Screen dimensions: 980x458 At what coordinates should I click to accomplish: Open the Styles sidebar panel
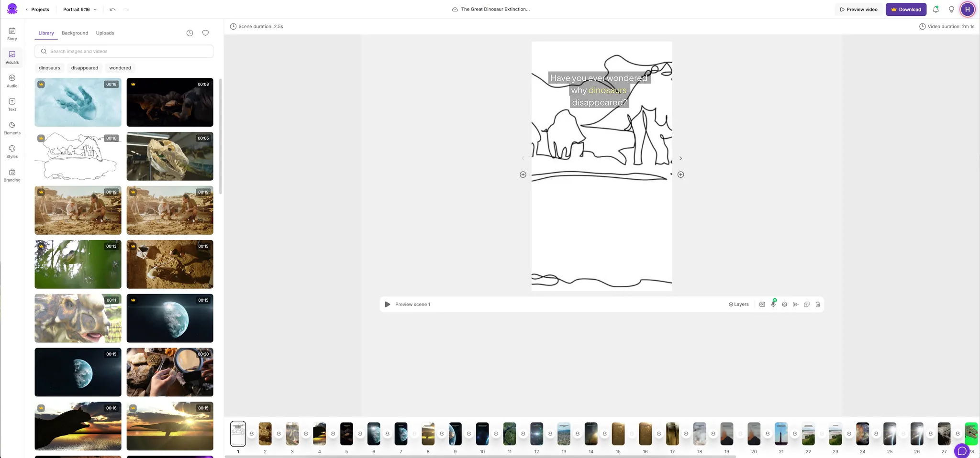(12, 151)
